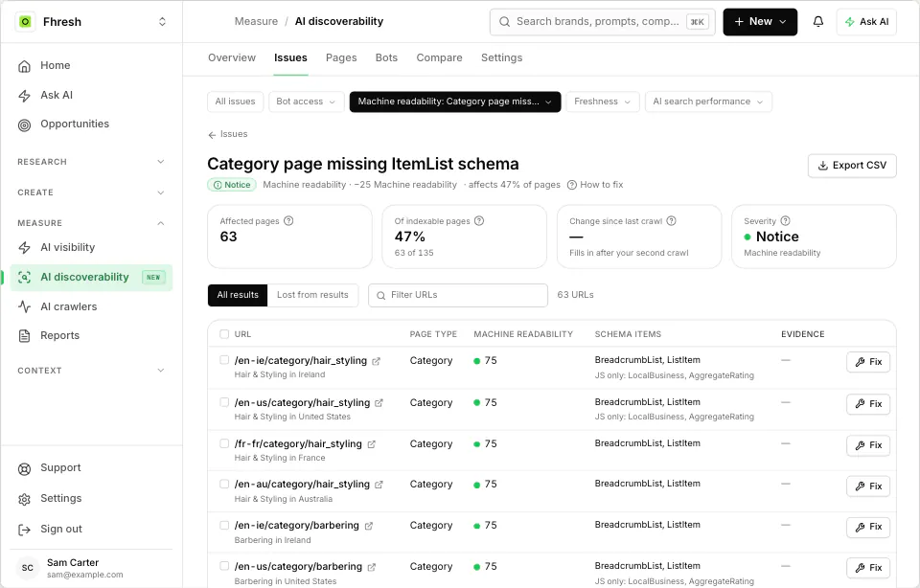
Task: Click the Ask AI bolt icon in sidebar
Action: pos(24,96)
